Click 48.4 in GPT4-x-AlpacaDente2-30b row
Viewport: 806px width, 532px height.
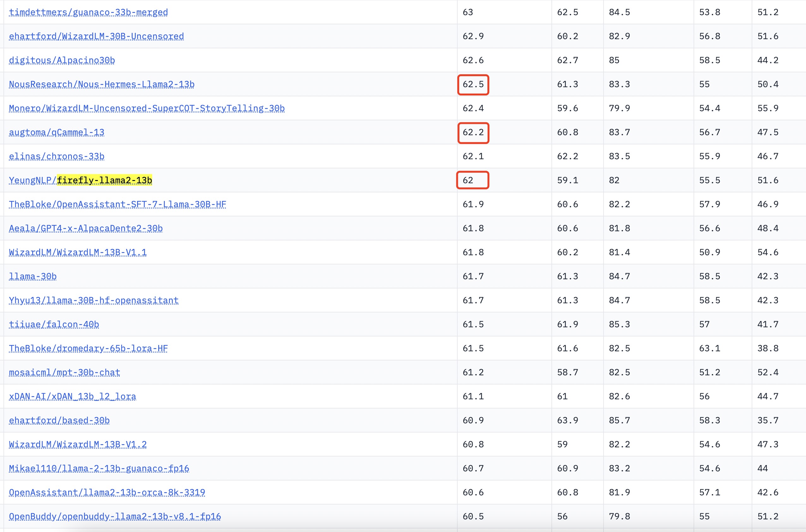pyautogui.click(x=768, y=228)
